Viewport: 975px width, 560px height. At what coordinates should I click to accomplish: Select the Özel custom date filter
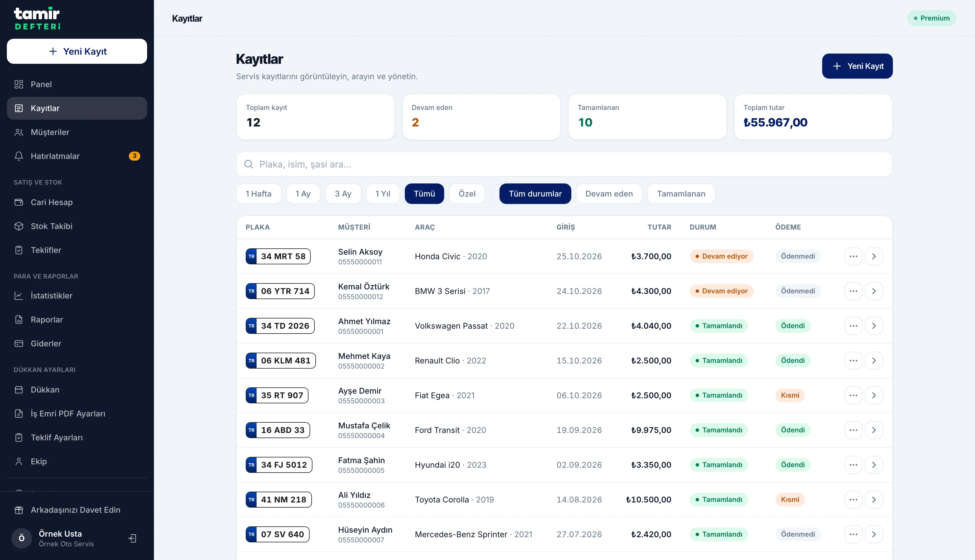467,194
